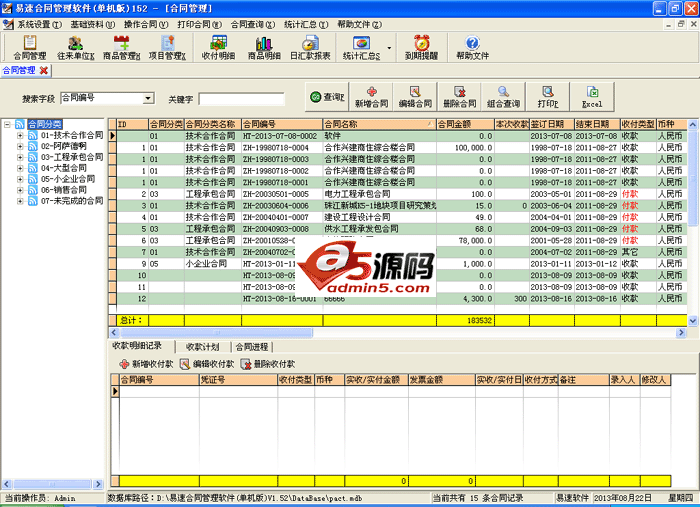
Task: Switch to 收款计划 tab
Action: (x=203, y=347)
